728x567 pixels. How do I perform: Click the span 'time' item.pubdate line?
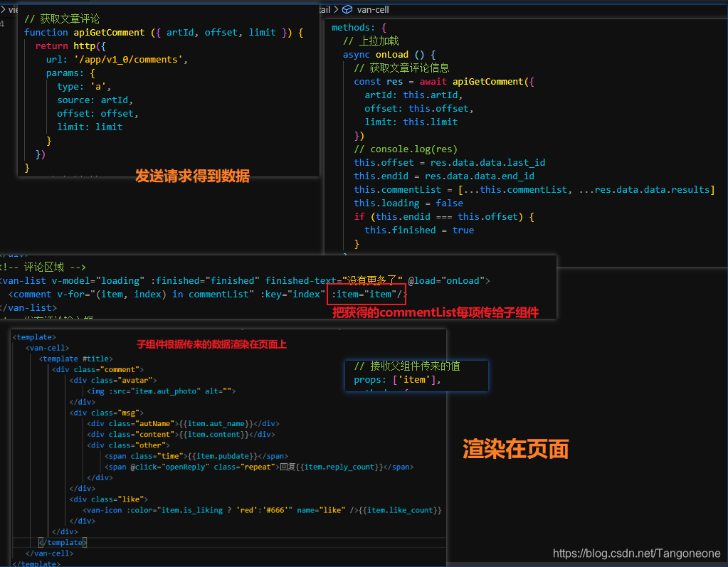[196, 456]
